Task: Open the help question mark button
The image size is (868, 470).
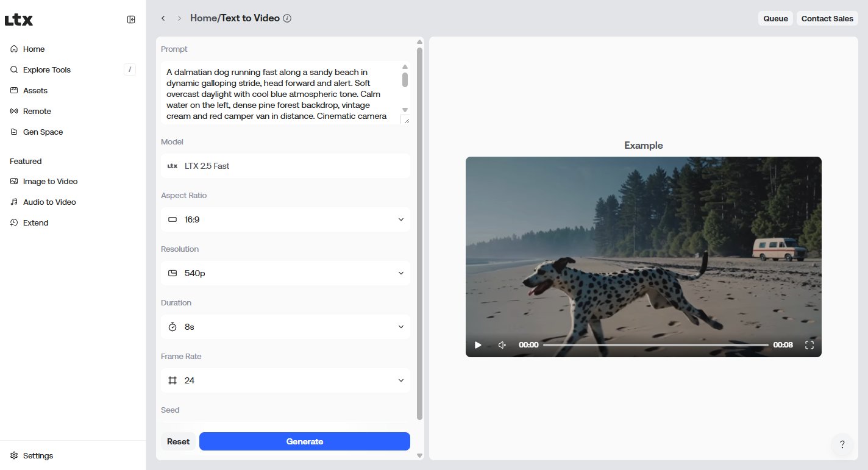Action: [842, 444]
